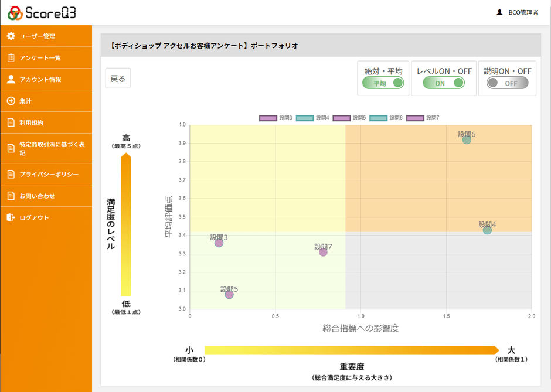
Task: Hide 設問6 via its legend swatch
Action: pos(378,118)
